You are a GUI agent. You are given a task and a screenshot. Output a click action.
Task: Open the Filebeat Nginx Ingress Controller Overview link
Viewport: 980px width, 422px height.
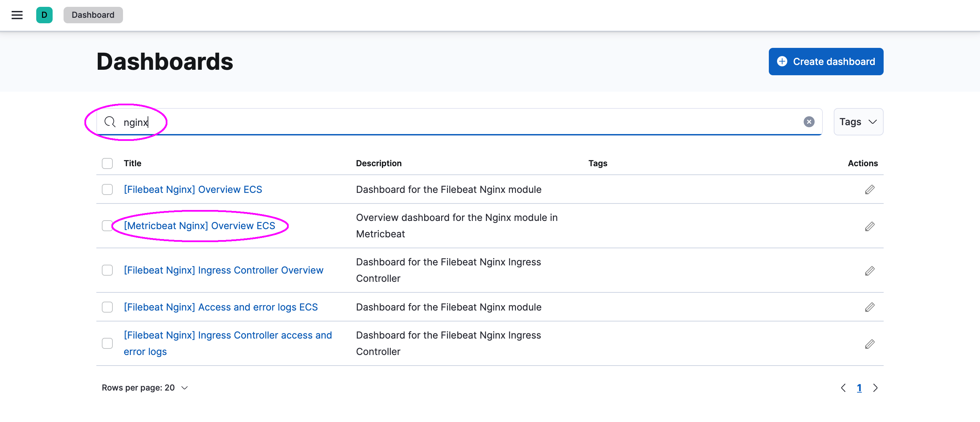[x=223, y=270]
